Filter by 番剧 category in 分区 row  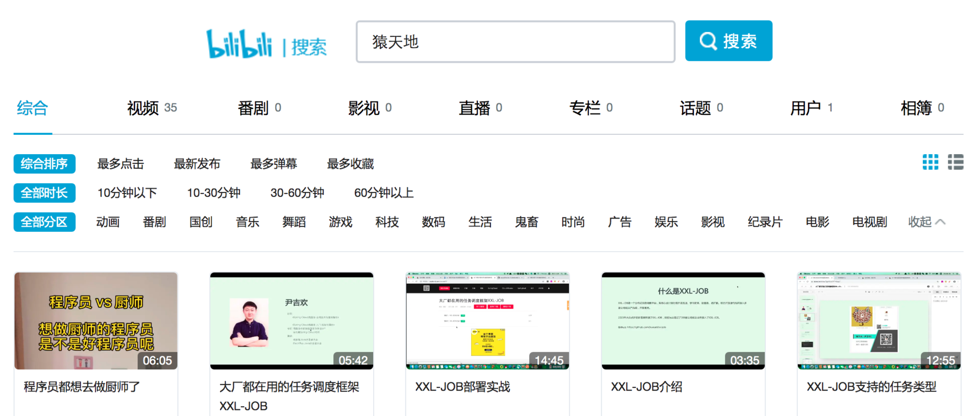pyautogui.click(x=154, y=222)
